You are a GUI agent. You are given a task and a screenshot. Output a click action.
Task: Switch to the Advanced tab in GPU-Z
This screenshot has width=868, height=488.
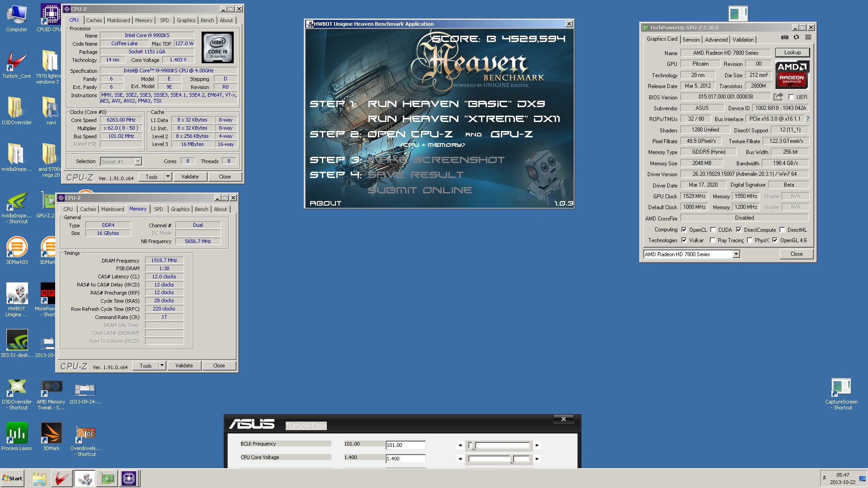(716, 40)
